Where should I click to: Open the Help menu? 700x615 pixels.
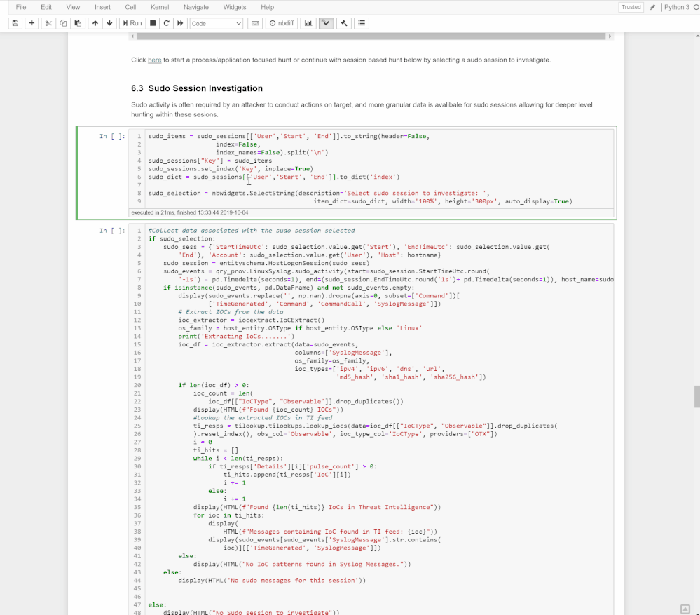[x=268, y=7]
